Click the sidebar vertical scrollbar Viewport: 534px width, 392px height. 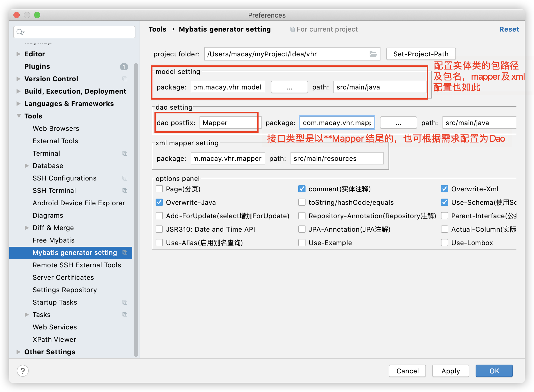(136, 209)
